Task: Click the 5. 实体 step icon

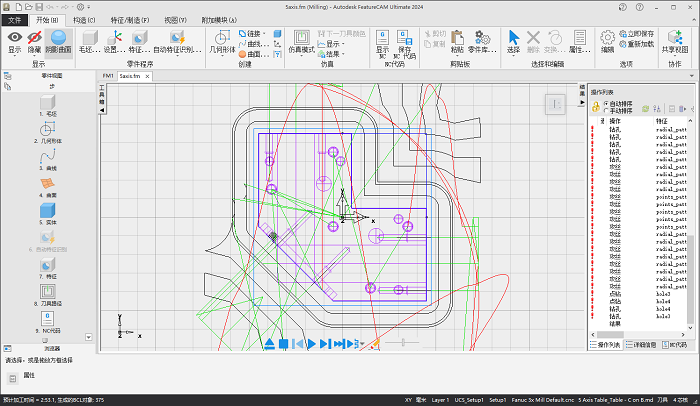Action: tap(48, 211)
